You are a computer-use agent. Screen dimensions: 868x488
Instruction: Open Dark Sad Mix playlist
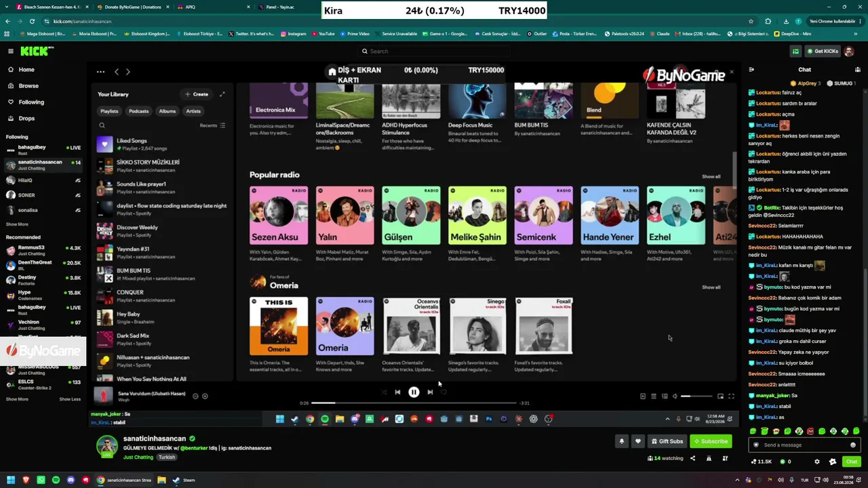[x=160, y=339]
